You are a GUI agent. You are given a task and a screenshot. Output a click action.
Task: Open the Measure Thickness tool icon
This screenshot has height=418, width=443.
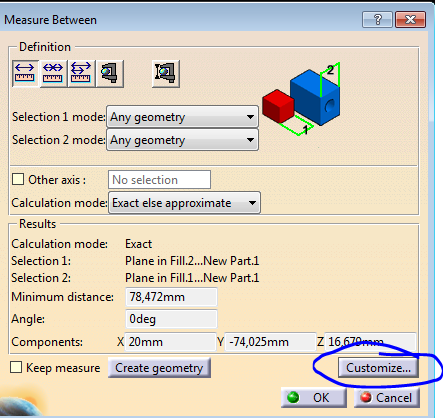pos(166,74)
